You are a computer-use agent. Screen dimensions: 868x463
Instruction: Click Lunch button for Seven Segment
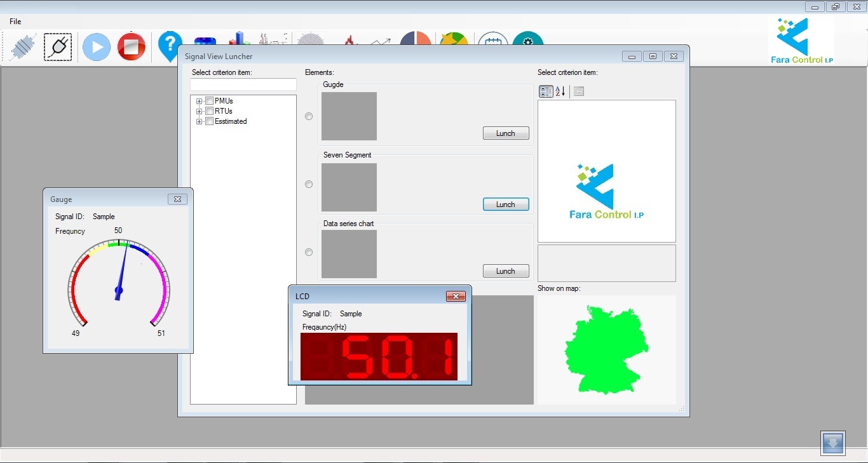point(506,205)
